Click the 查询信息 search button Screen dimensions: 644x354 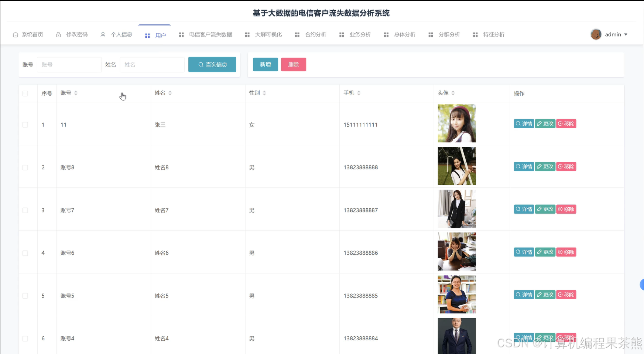[212, 64]
